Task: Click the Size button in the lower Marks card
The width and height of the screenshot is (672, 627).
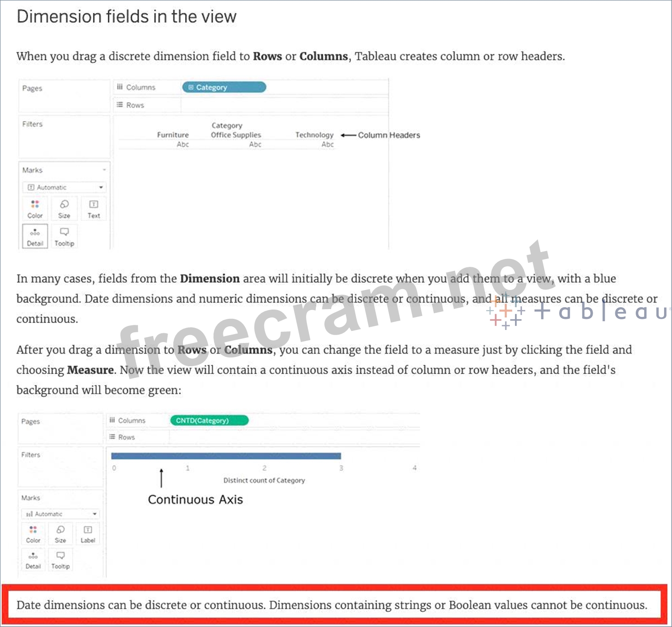Action: click(60, 534)
